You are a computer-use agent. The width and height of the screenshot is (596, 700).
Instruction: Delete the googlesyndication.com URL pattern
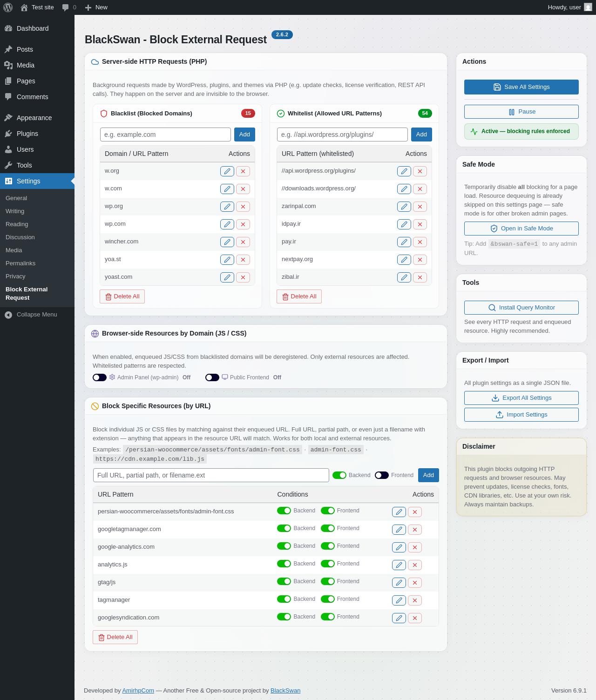tap(415, 618)
